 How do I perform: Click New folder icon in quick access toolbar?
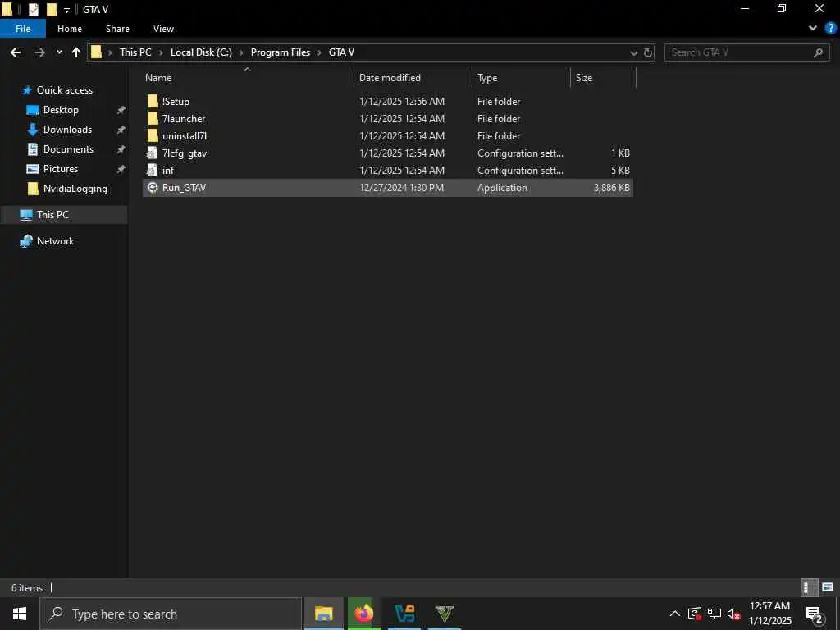pyautogui.click(x=52, y=9)
